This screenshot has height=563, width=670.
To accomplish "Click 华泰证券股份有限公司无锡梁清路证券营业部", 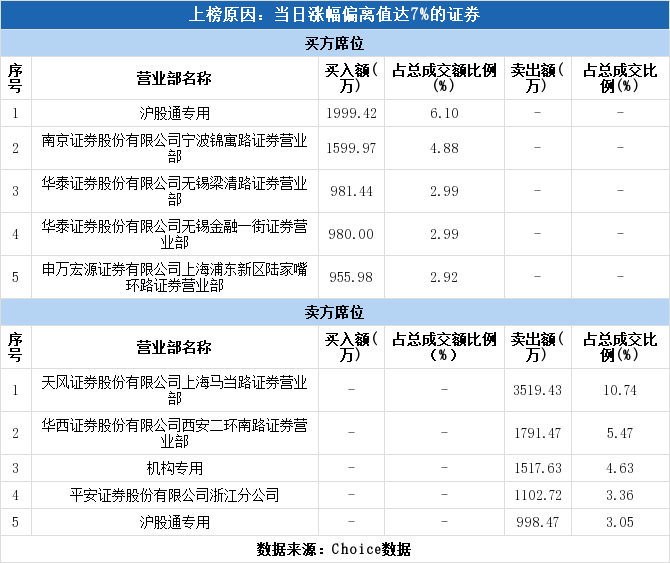I will 175,191.
